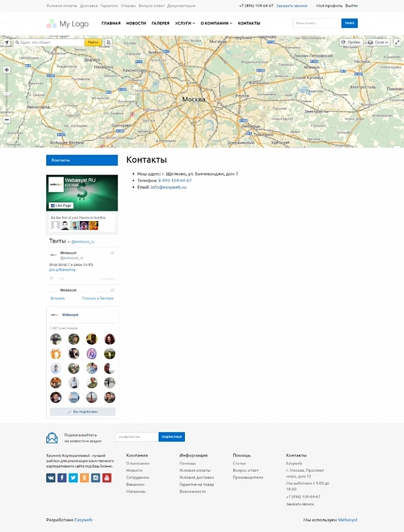
Task: Click the map geolocation arrow icon
Action: pyautogui.click(x=6, y=43)
